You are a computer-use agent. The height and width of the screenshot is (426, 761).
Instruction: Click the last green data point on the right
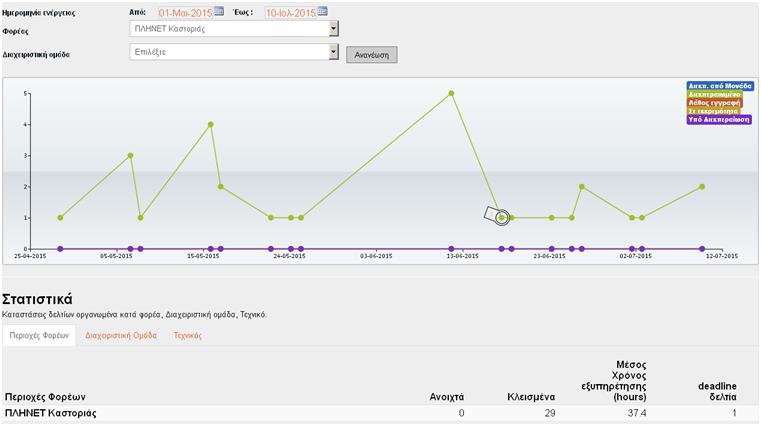pyautogui.click(x=702, y=186)
